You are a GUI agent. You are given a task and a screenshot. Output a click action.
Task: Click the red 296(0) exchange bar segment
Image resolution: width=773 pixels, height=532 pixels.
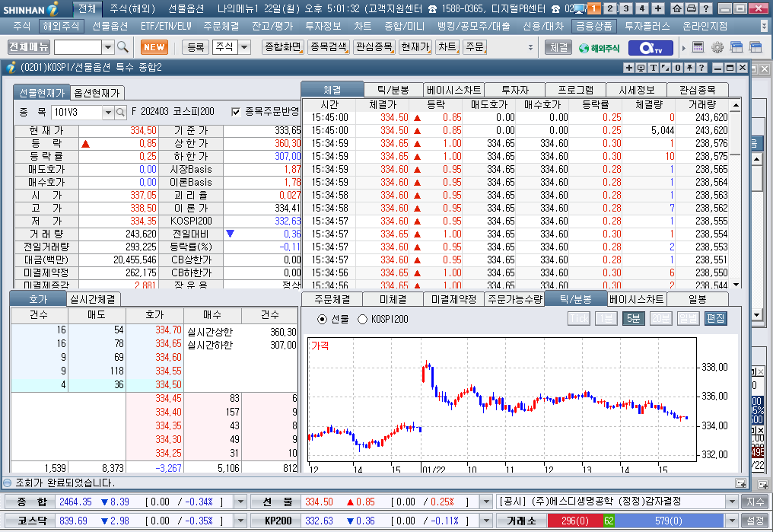point(575,521)
